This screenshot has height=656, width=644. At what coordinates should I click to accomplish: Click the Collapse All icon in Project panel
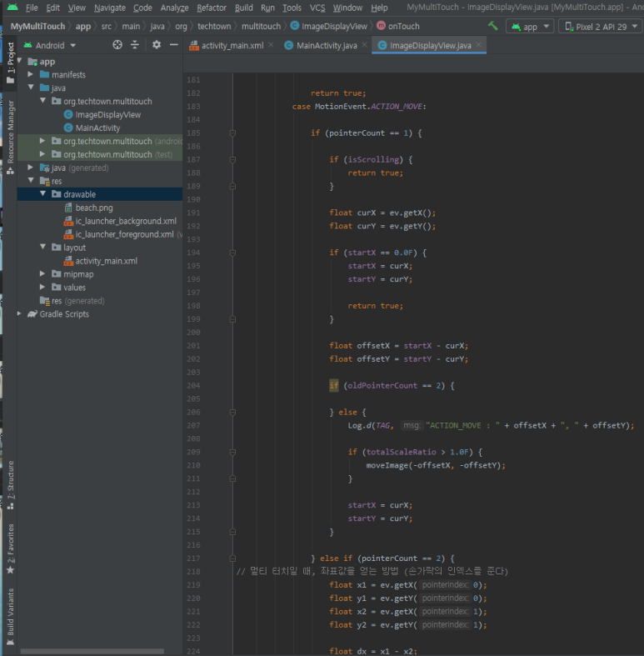click(x=135, y=45)
